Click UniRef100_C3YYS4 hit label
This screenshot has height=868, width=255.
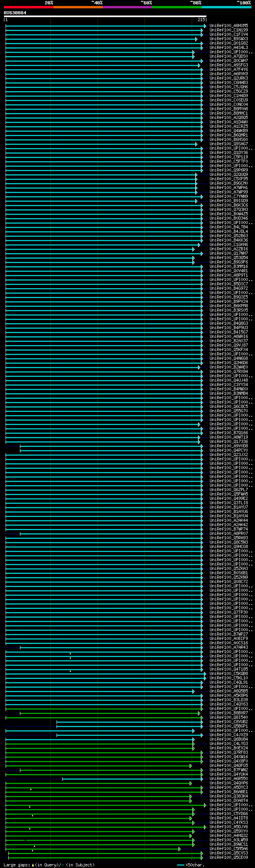coord(229,384)
